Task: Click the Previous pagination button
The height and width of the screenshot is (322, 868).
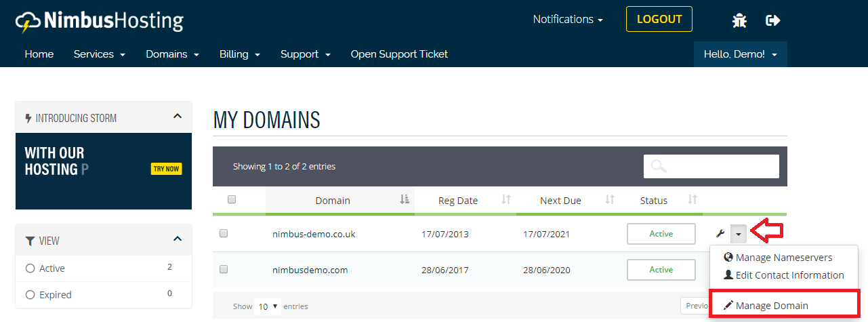Action: (695, 306)
